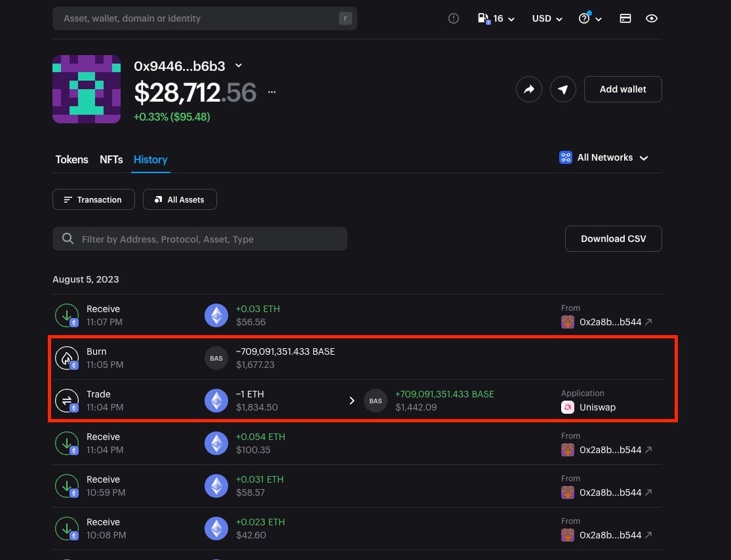Click the +709,091,351.433 BASE trade amount
Screen dimensions: 731x560
click(x=445, y=394)
